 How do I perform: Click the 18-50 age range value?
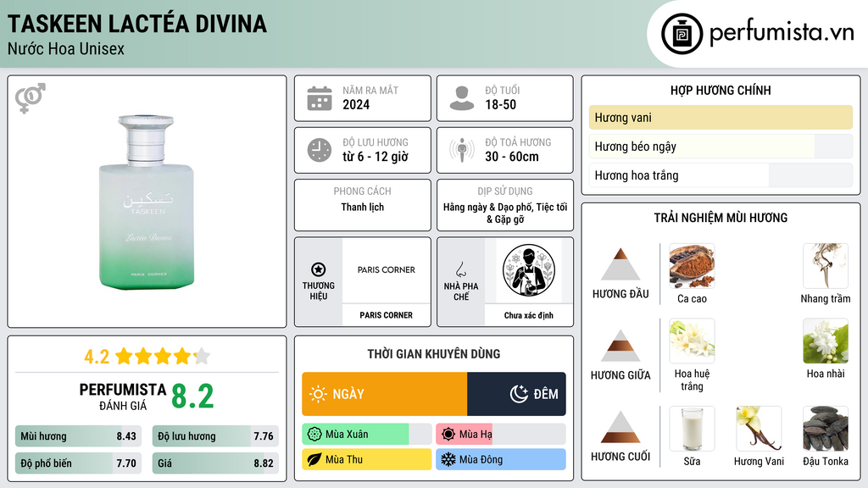(500, 104)
